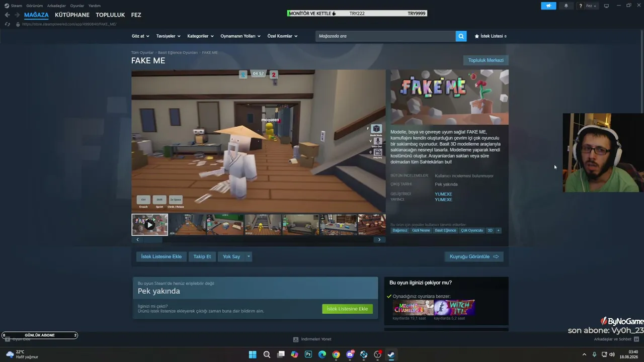Viewport: 644px width, 362px height.
Task: Open İndirmeleri Yönet downloads manager
Action: [x=312, y=339]
